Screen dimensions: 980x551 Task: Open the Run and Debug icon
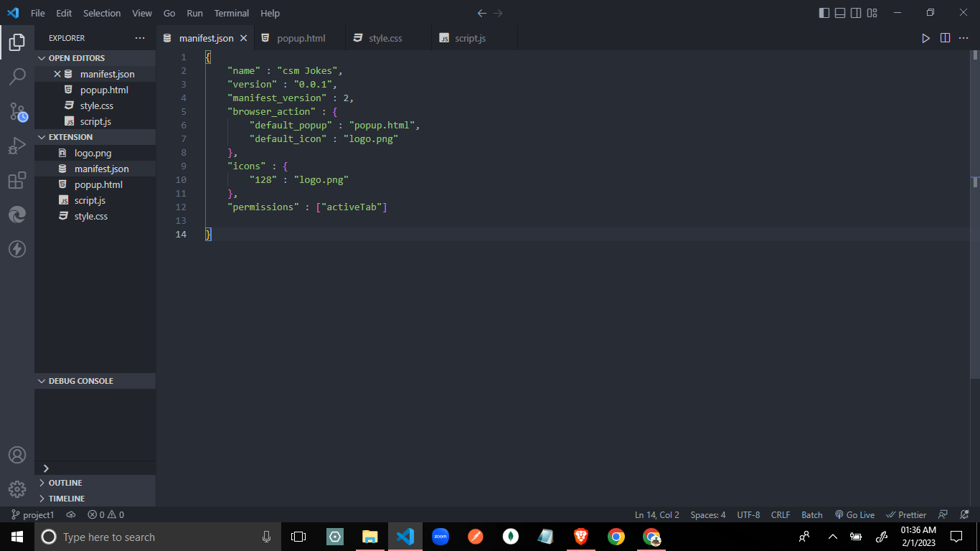click(17, 145)
